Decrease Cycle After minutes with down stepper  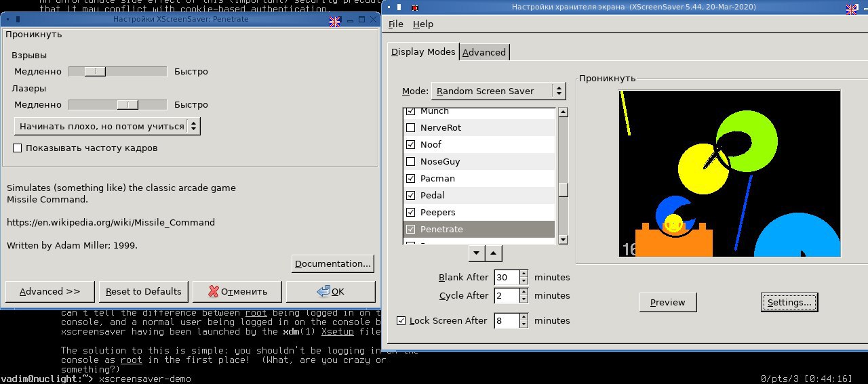pyautogui.click(x=524, y=299)
